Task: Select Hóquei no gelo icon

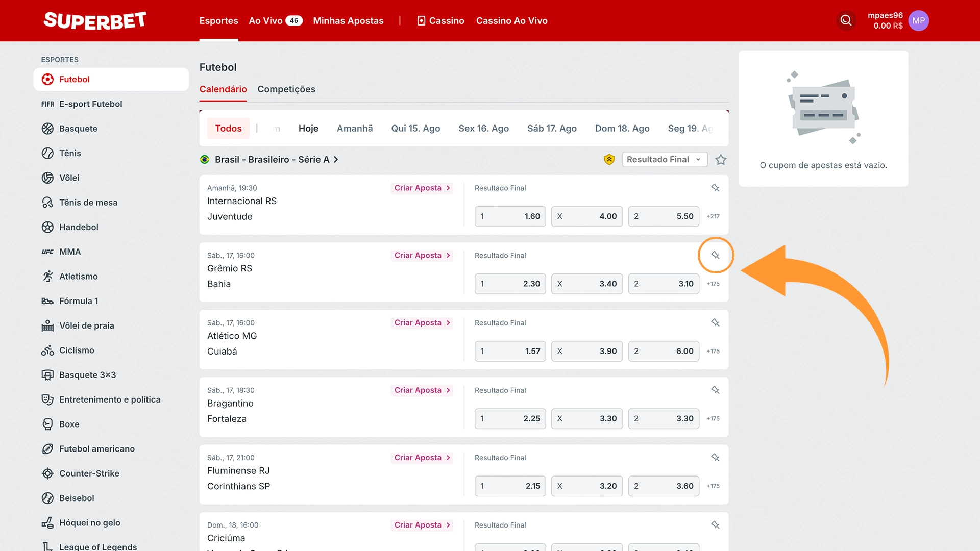Action: click(47, 522)
